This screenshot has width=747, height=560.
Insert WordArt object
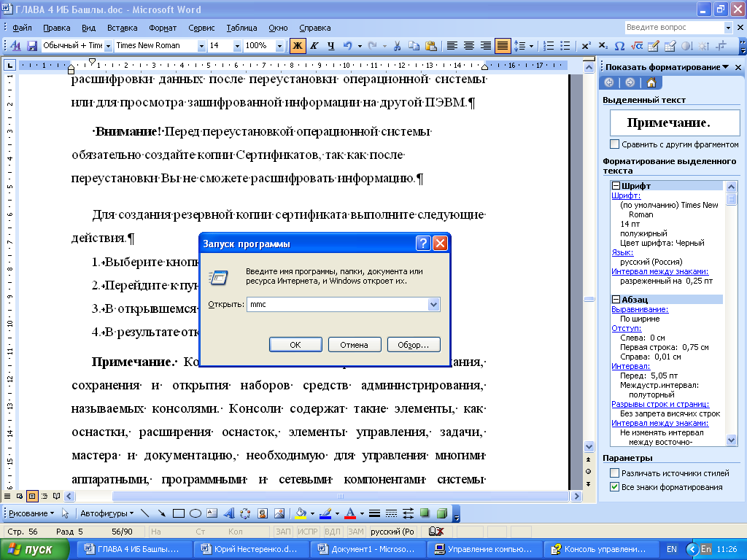point(228,513)
